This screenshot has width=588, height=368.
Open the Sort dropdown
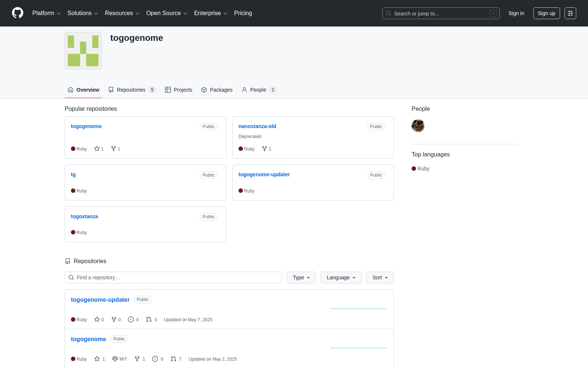(x=380, y=277)
